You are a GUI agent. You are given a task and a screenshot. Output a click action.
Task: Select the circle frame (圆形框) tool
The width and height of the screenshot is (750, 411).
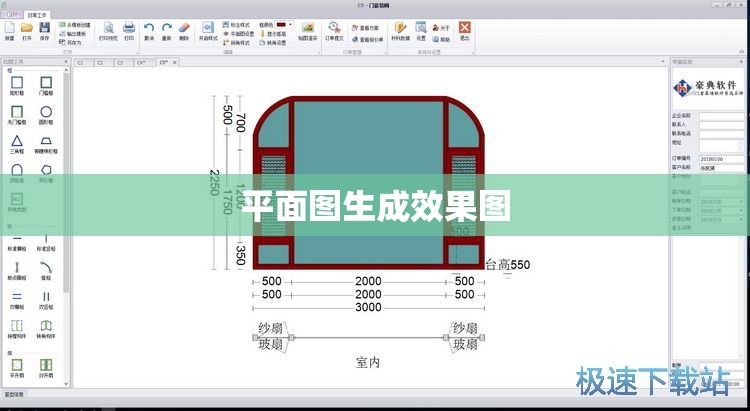46,115
